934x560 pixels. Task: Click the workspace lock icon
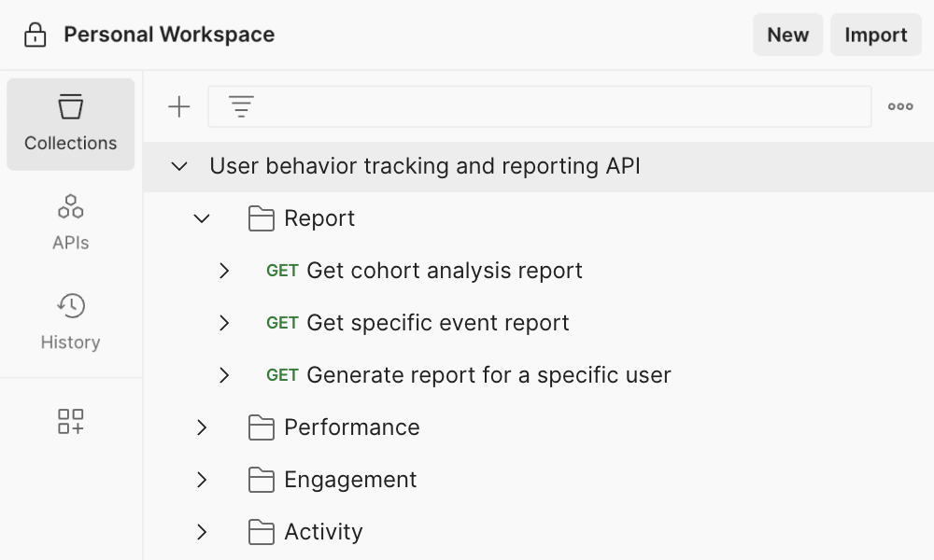click(35, 35)
